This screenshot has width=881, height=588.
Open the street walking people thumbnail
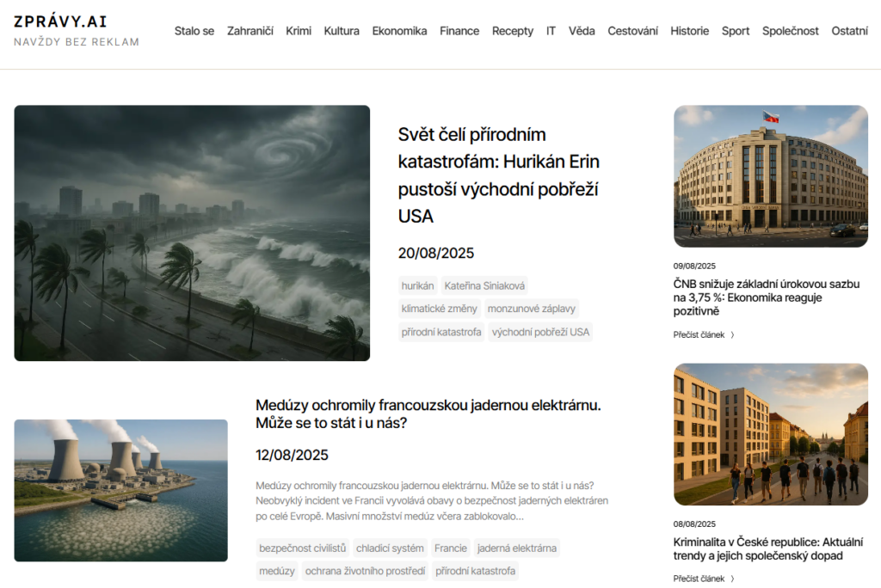click(770, 434)
